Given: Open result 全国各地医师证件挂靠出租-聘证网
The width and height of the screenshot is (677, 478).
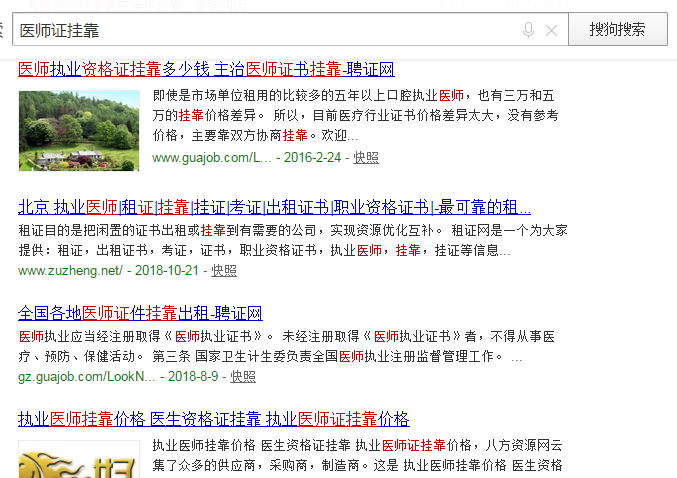Looking at the screenshot, I should tap(140, 313).
